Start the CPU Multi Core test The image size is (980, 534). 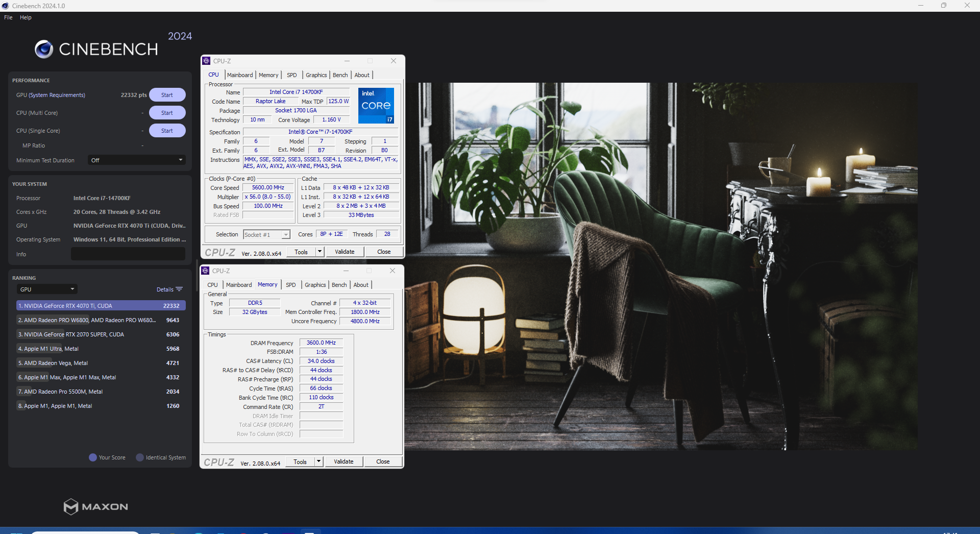(x=167, y=113)
